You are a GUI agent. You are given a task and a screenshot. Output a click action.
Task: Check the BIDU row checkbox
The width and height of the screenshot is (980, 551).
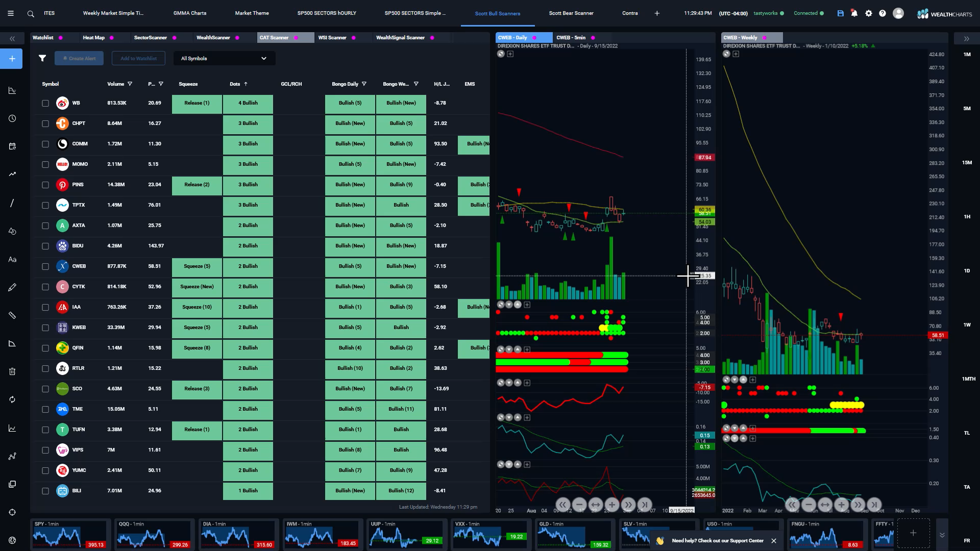point(45,246)
